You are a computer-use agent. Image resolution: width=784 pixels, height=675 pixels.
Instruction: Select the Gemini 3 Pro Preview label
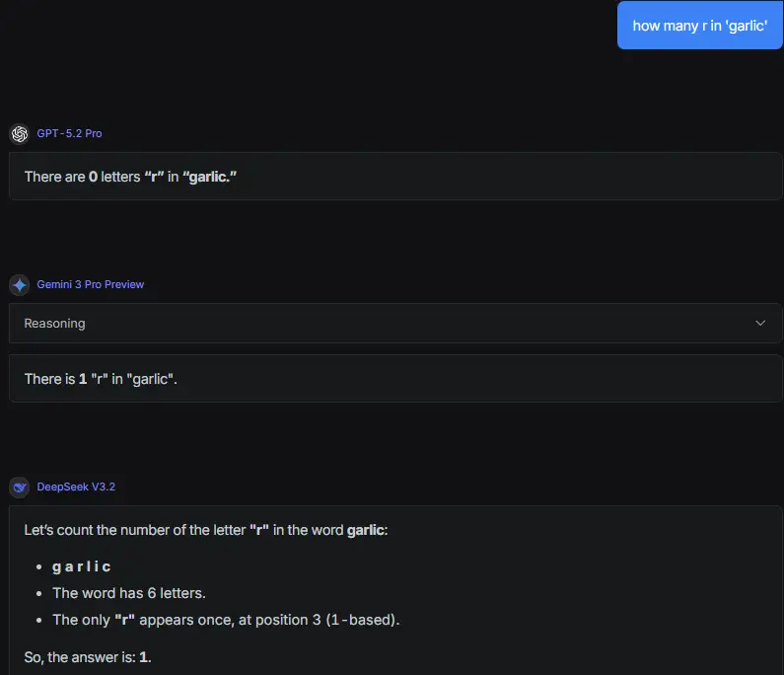(91, 284)
